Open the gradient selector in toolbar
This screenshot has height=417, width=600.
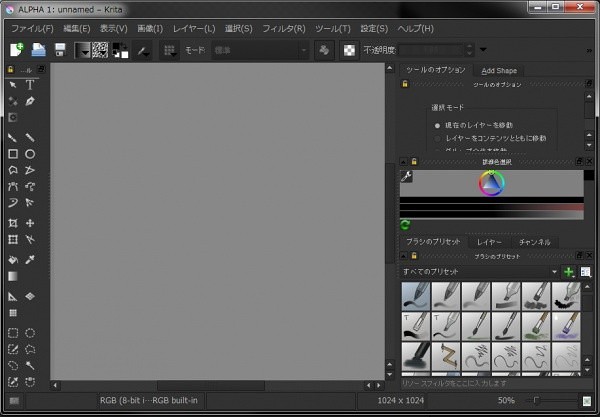click(x=82, y=50)
